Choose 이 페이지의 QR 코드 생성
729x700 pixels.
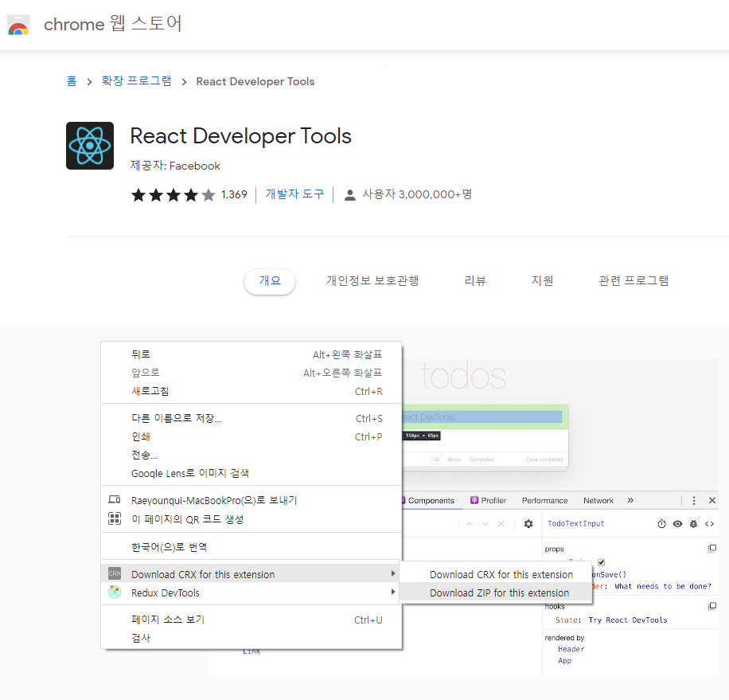pyautogui.click(x=251, y=519)
